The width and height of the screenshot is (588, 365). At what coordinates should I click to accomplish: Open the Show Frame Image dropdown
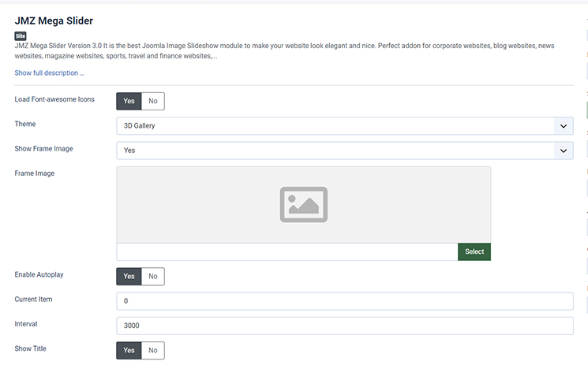[345, 151]
